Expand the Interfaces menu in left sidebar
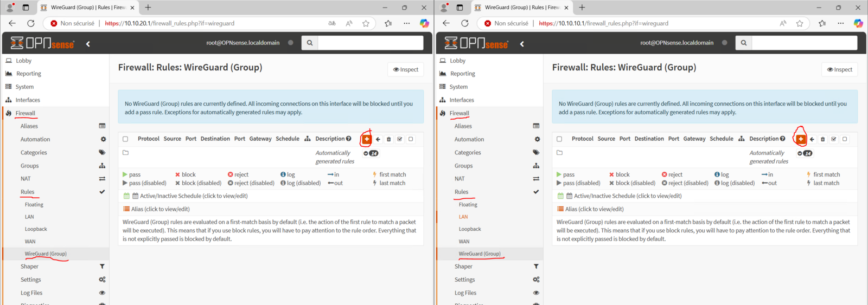This screenshot has height=305, width=868. 28,100
